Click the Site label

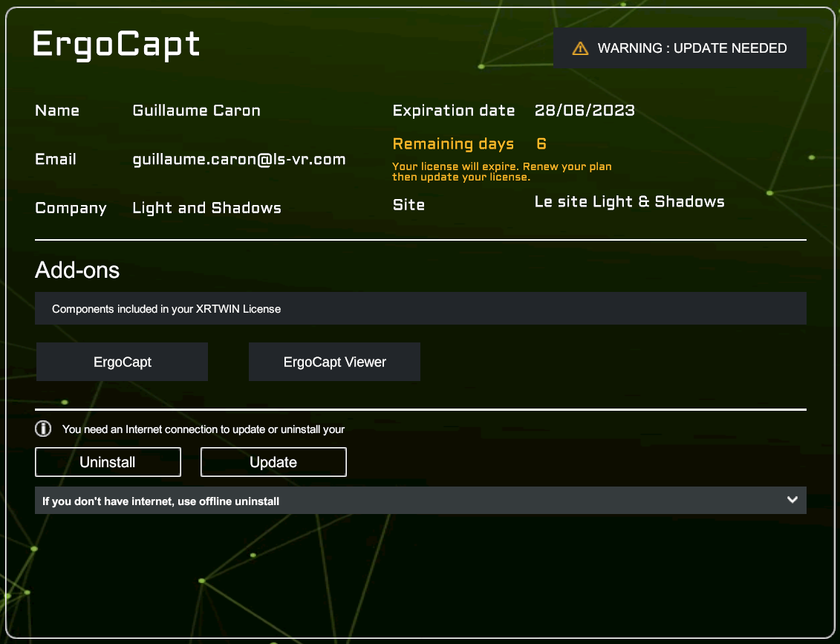pos(408,205)
